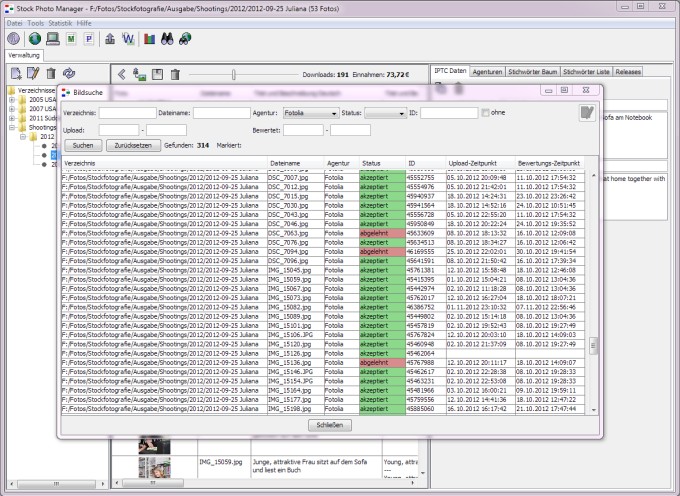The height and width of the screenshot is (496, 680).
Task: Expand the 2011 Süd folder node
Action: pyautogui.click(x=12, y=118)
